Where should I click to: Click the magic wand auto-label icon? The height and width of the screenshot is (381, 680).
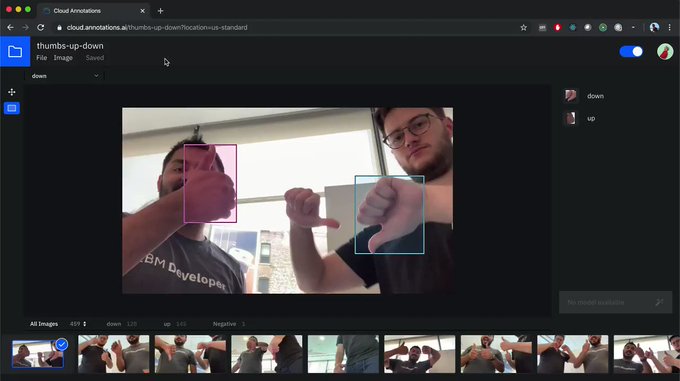[x=659, y=302]
